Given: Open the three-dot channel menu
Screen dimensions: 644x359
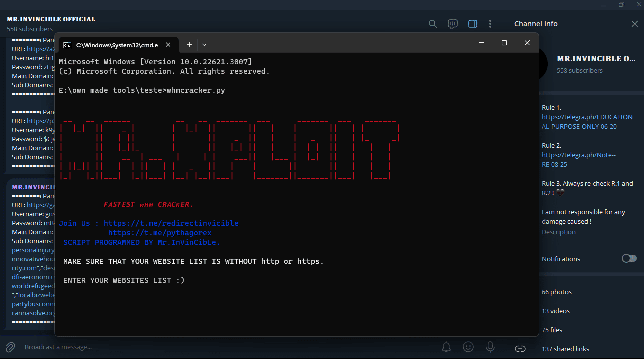Looking at the screenshot, I should click(490, 24).
